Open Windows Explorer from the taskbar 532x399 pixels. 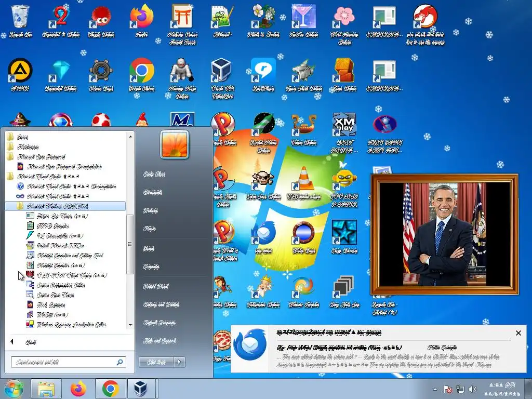(46, 389)
